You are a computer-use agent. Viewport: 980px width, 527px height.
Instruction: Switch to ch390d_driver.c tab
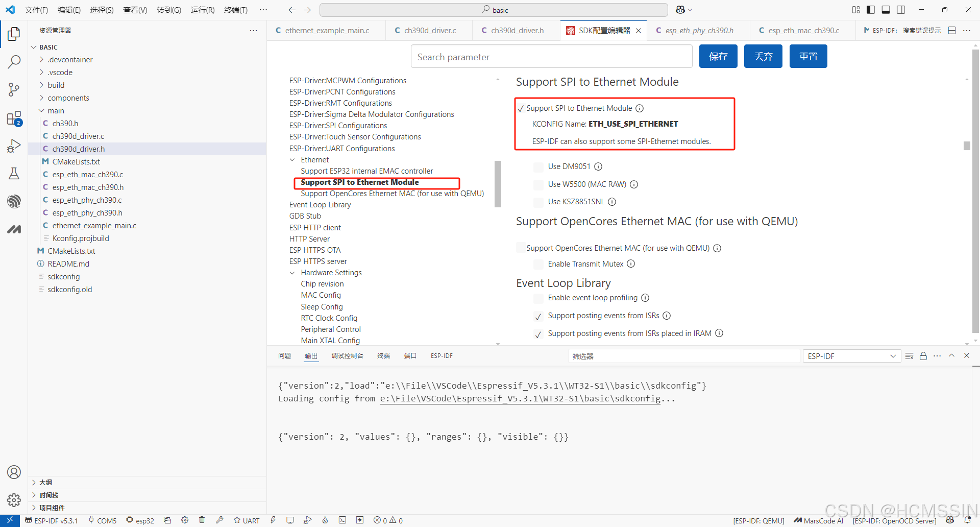pos(430,31)
